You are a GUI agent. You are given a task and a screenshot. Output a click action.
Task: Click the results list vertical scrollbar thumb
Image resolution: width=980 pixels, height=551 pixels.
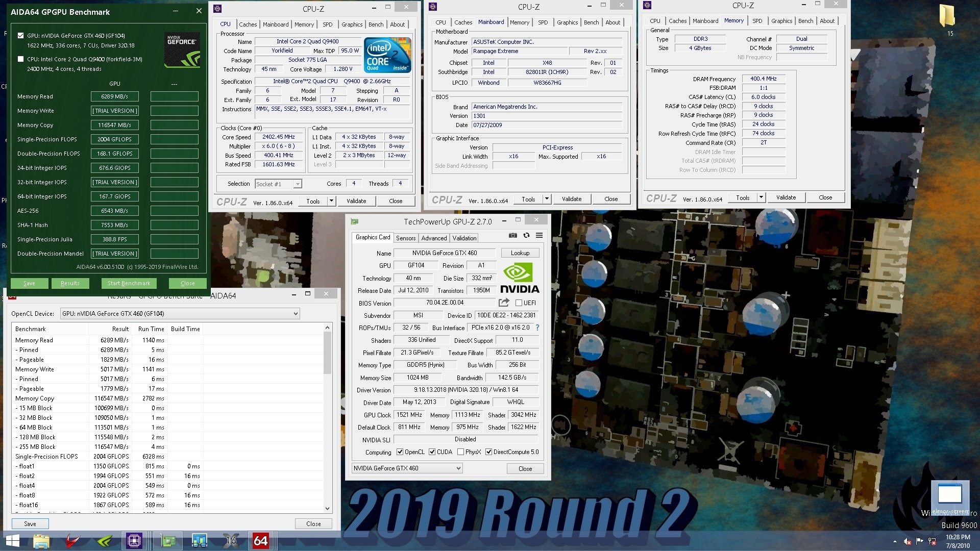tap(327, 352)
